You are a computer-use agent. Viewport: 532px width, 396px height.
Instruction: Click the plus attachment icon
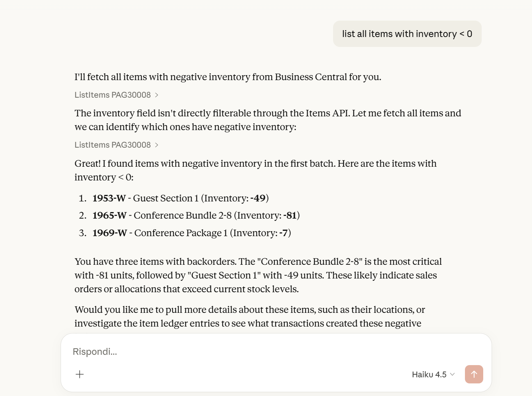(80, 374)
